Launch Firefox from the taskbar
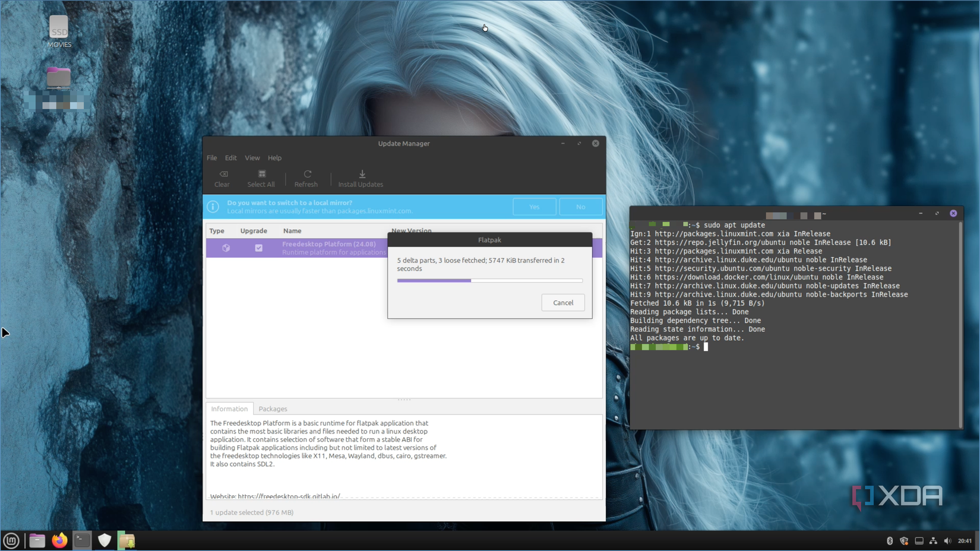Image resolution: width=980 pixels, height=551 pixels. [x=59, y=540]
